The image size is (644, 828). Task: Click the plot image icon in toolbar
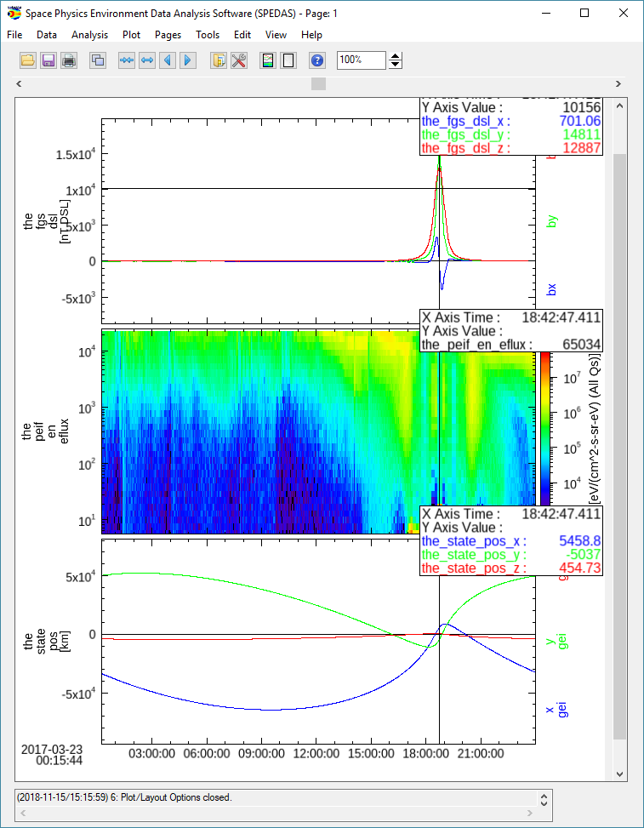(x=268, y=60)
